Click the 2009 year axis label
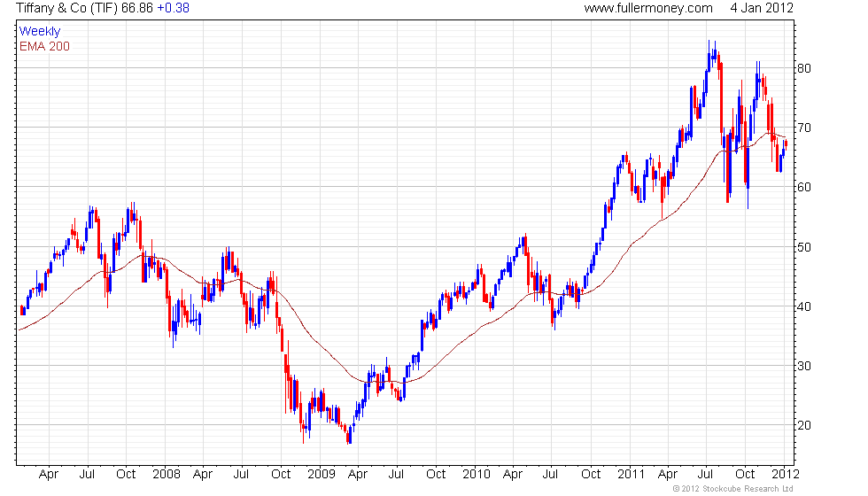 point(321,475)
